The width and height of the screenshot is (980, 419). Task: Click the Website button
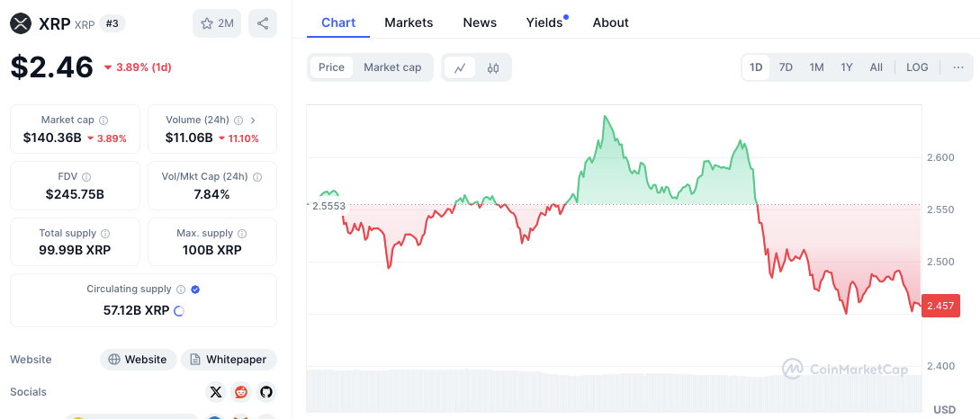point(137,360)
